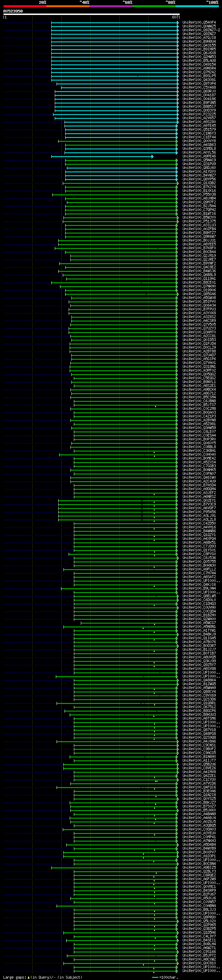Select label UniRef100_Q85G46
This screenshot has height=980, width=222.
(x=199, y=294)
